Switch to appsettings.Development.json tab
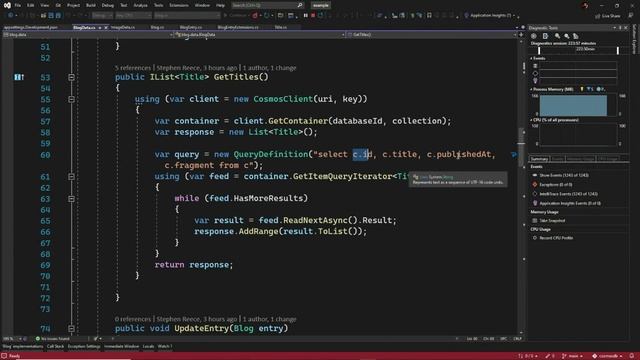Viewport: 640px width, 360px height. pos(31,27)
